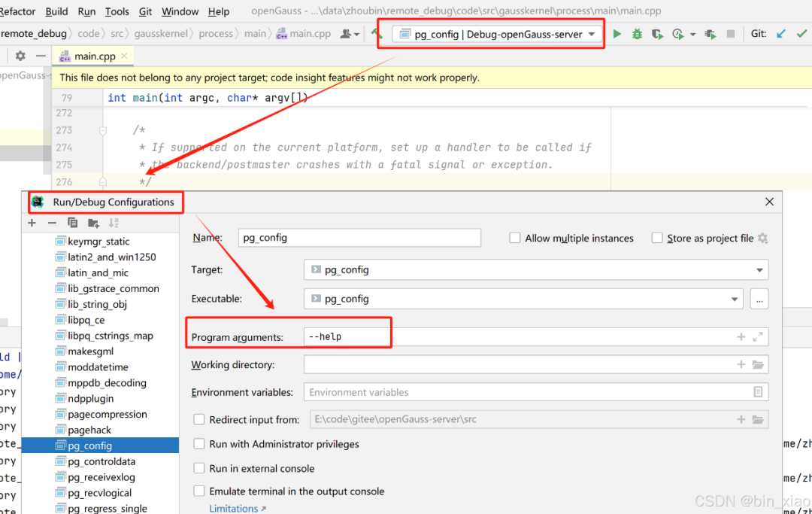Image resolution: width=812 pixels, height=514 pixels.
Task: Open the Window menu
Action: [180, 11]
